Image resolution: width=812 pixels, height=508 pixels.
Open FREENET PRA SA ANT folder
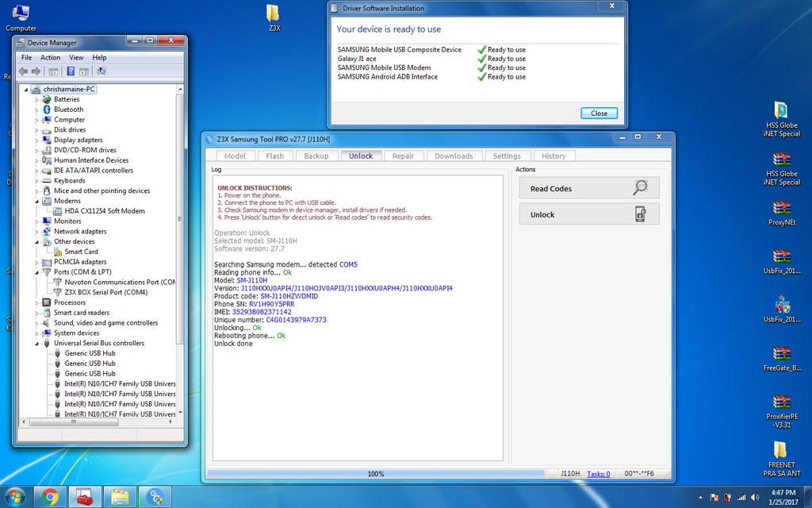781,459
